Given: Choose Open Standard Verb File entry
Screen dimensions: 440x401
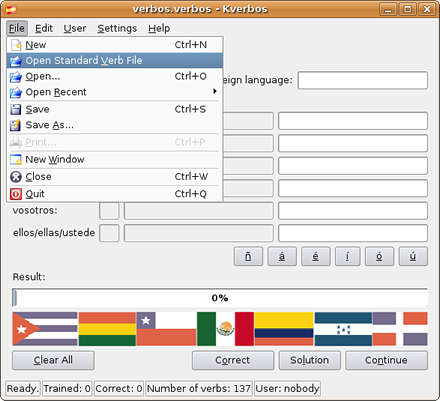Looking at the screenshot, I should tap(115, 61).
